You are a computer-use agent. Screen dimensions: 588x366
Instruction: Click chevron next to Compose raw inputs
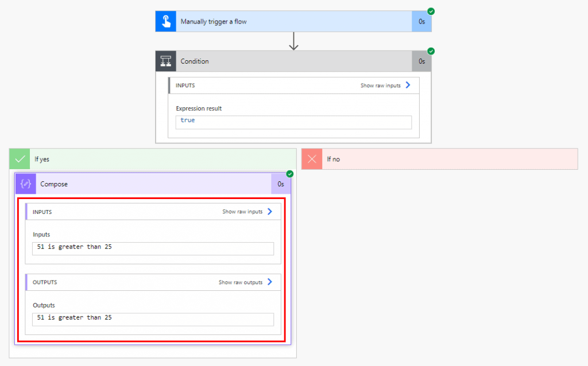(270, 212)
